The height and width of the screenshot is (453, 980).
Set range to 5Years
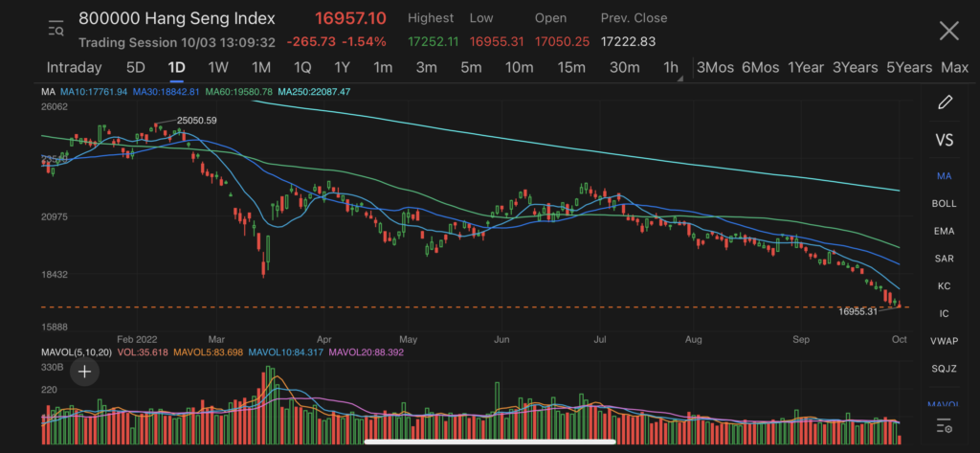coord(909,68)
